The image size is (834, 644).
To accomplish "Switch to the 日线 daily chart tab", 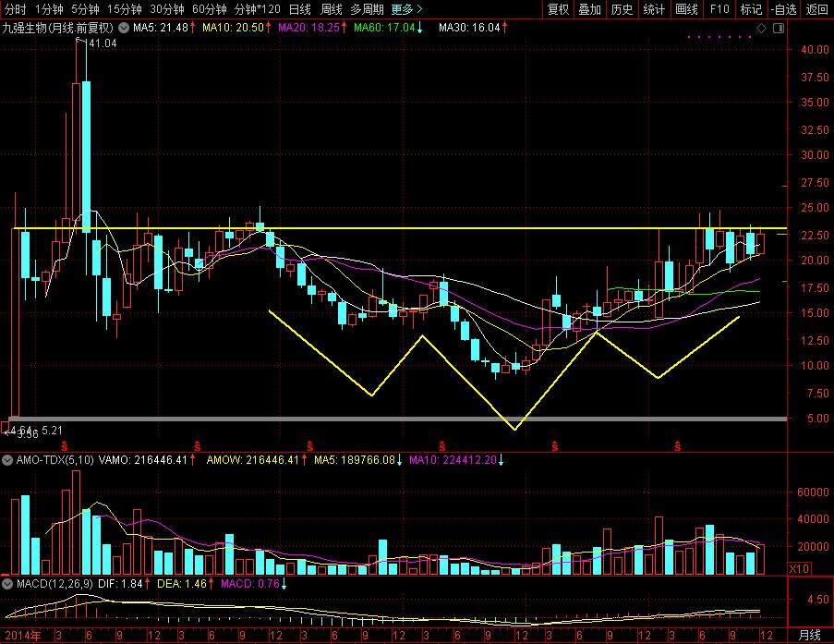I will 300,9.
